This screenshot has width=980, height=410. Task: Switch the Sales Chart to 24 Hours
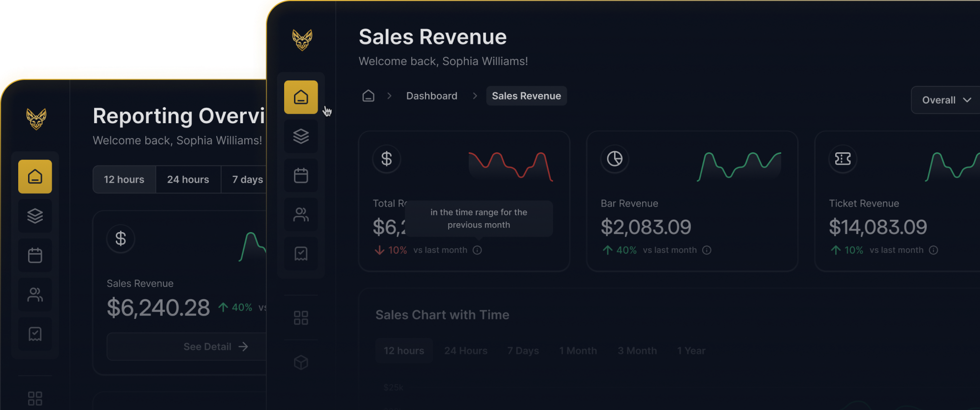[466, 350]
